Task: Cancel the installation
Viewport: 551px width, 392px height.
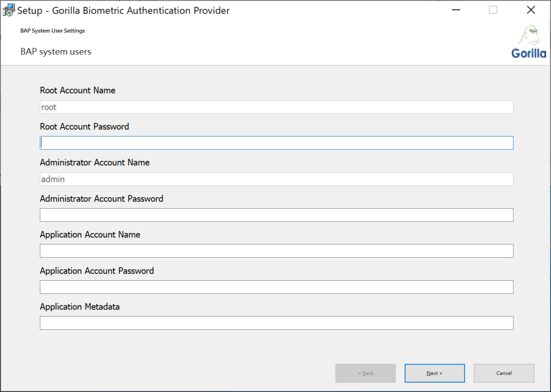Action: 504,373
